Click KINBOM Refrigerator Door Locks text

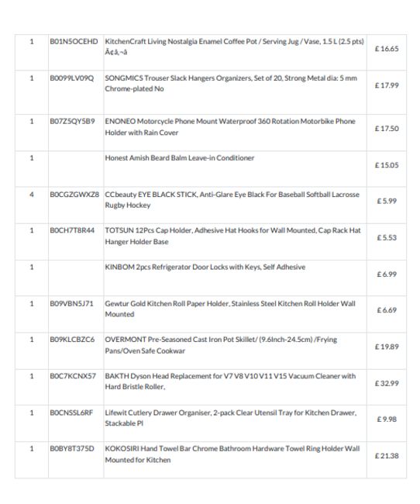tap(205, 267)
